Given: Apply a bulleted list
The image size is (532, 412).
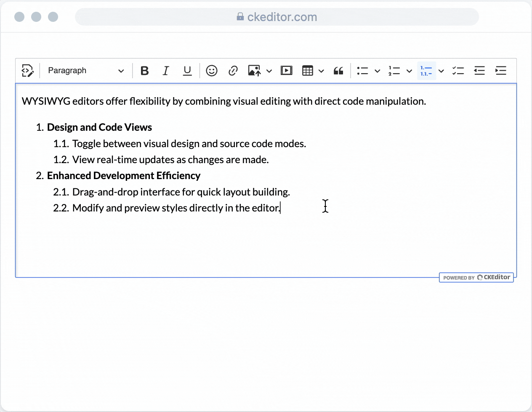Looking at the screenshot, I should point(362,71).
